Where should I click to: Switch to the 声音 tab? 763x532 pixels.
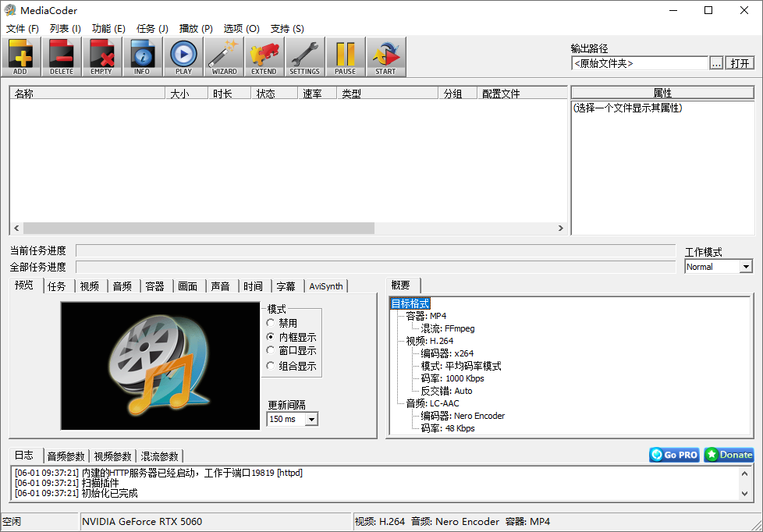coord(220,286)
